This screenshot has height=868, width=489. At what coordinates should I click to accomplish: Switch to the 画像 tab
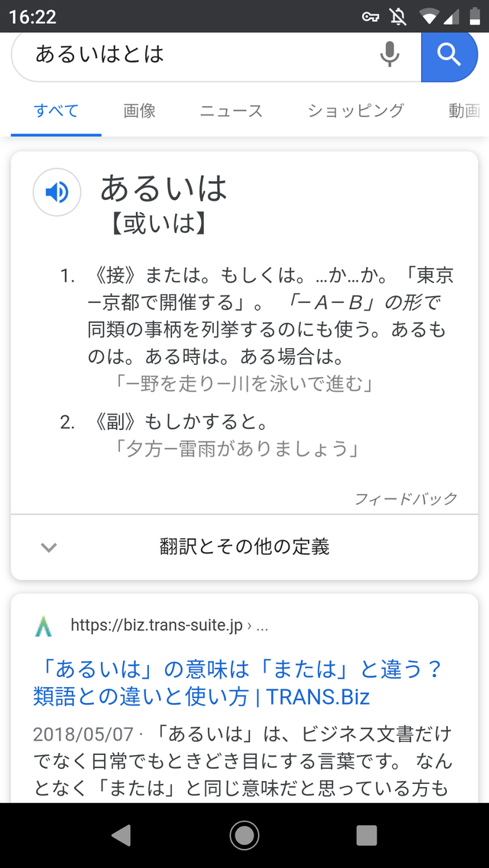coord(140,111)
